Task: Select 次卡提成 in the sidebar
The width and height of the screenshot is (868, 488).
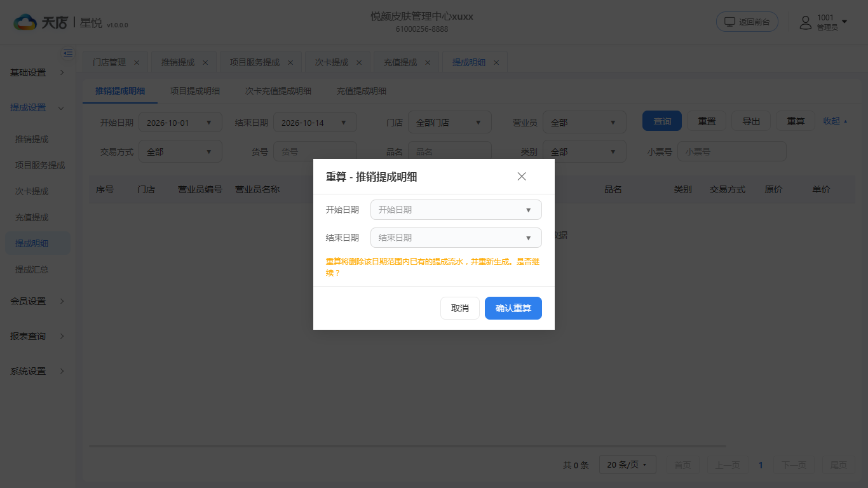Action: point(37,191)
